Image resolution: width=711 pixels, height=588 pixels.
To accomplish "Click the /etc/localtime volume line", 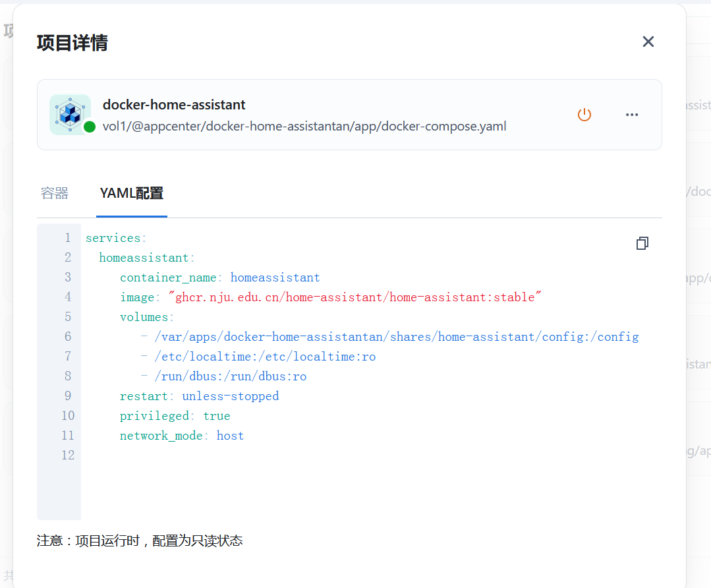I will (258, 357).
